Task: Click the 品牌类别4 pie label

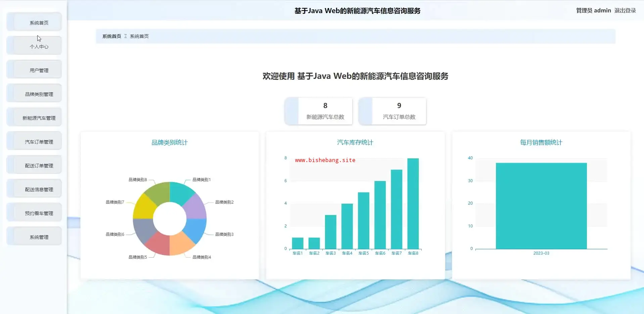Action: pos(201,257)
